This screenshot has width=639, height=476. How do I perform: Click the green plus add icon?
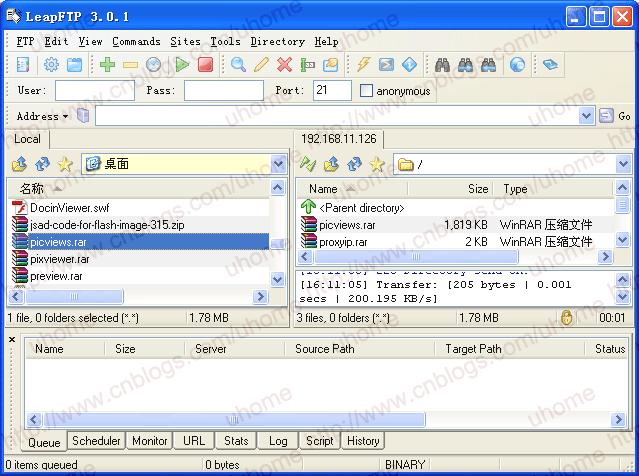pyautogui.click(x=108, y=64)
